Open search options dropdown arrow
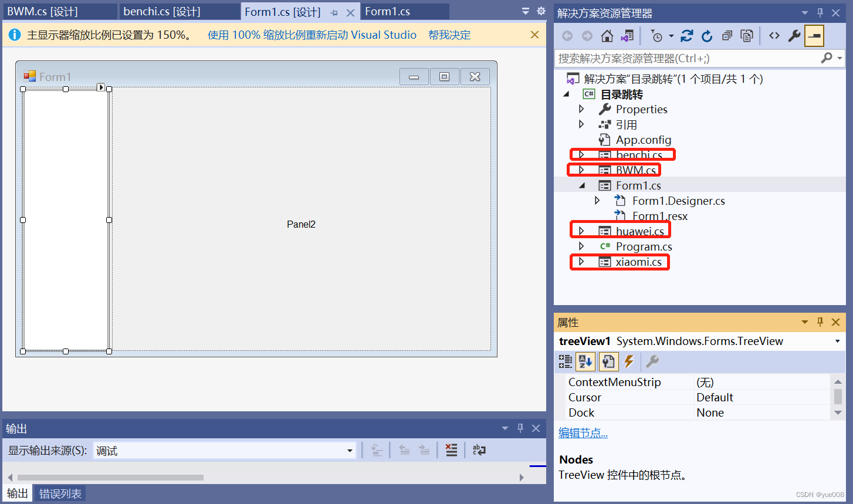 pyautogui.click(x=840, y=58)
